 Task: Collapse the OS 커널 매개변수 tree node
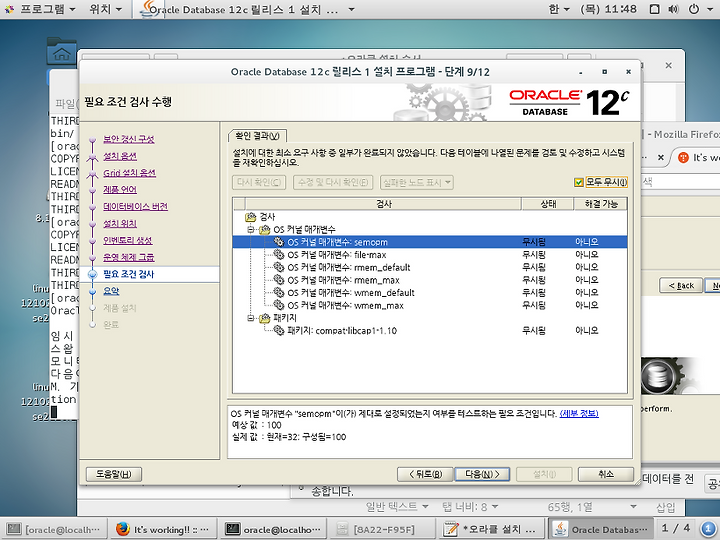coord(251,229)
